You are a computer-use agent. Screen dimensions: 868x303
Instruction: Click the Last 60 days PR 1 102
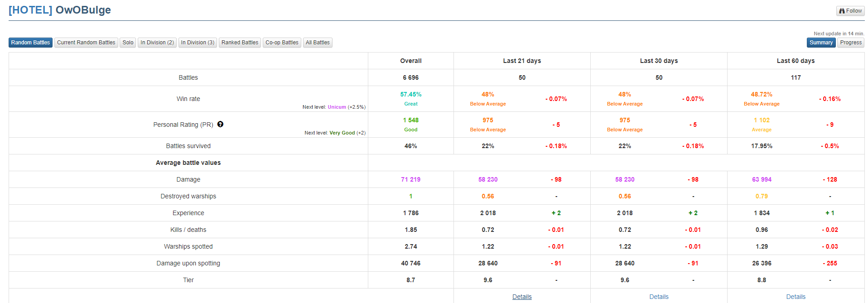(x=762, y=120)
